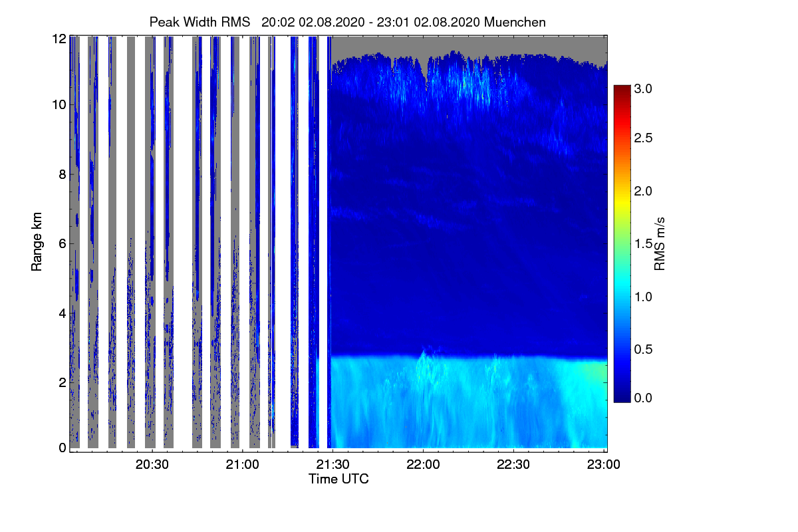Click the 21:30 time tick label
This screenshot has width=798, height=532.
pos(332,465)
